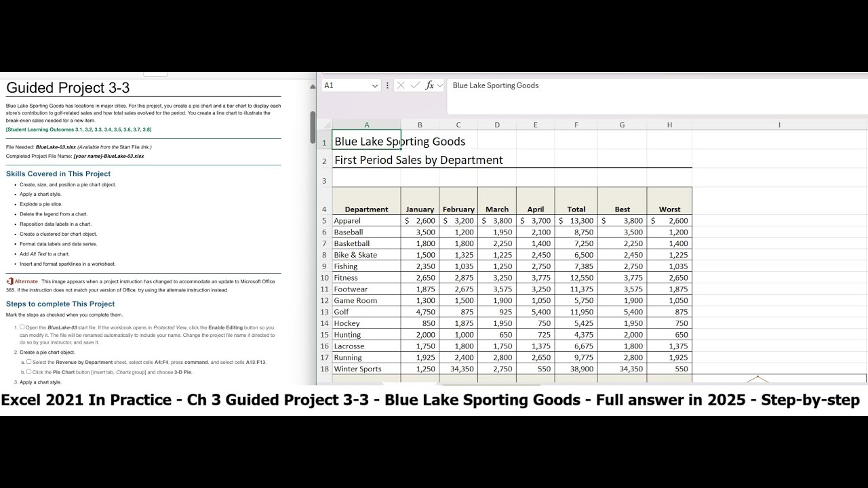Click into the Name Box showing A1
This screenshot has height=488, width=868.
click(346, 85)
